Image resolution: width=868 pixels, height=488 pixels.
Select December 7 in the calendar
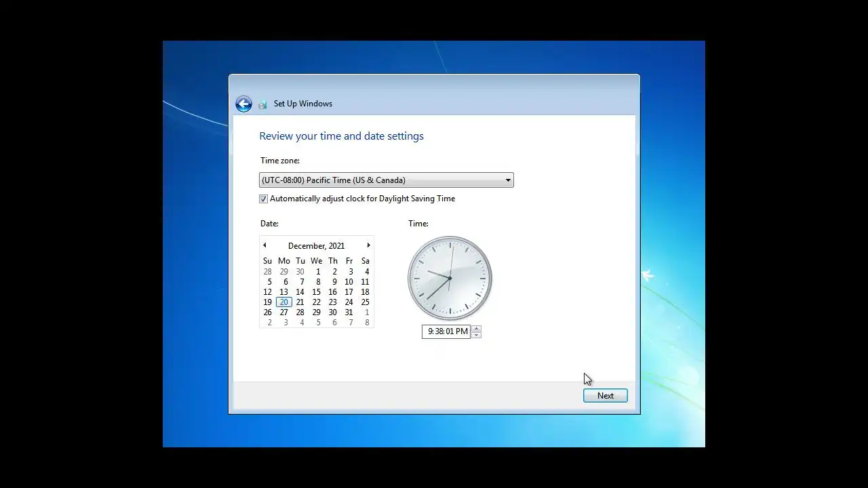[x=301, y=282]
